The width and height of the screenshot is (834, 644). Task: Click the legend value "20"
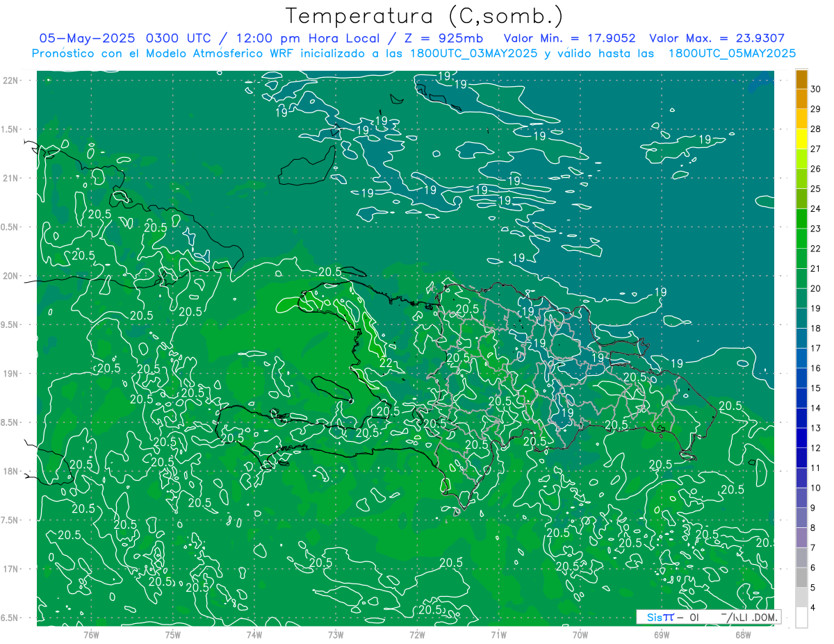pyautogui.click(x=817, y=288)
